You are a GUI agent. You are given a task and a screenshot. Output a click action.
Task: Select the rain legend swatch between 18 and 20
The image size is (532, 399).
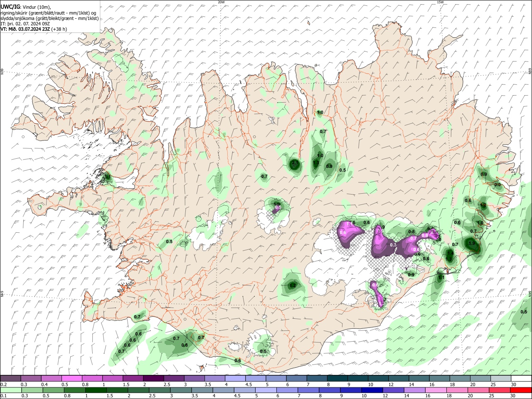pos(457,390)
